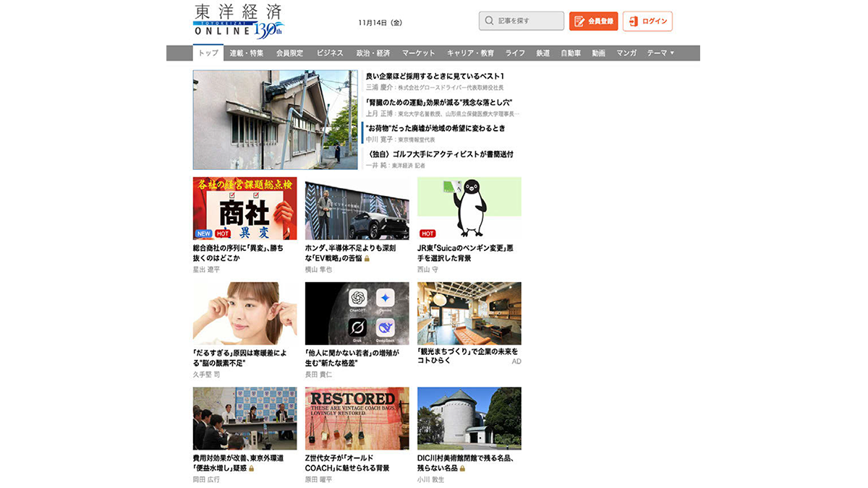868x488 pixels.
Task: Open the Honda EV car thumbnail
Action: [357, 208]
